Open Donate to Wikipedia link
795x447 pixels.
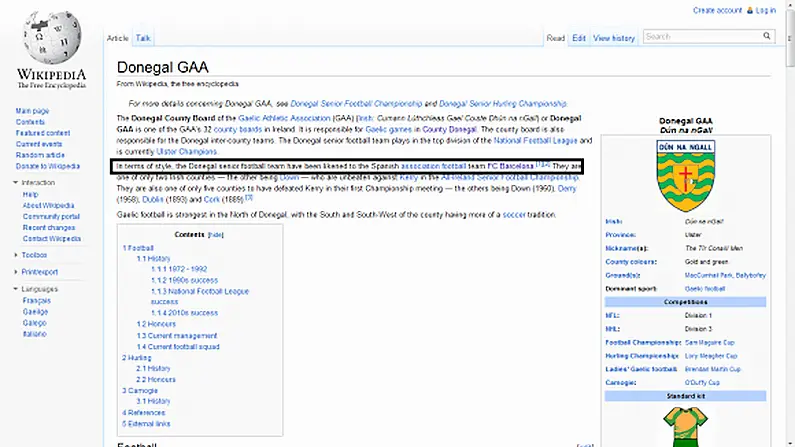tap(48, 166)
